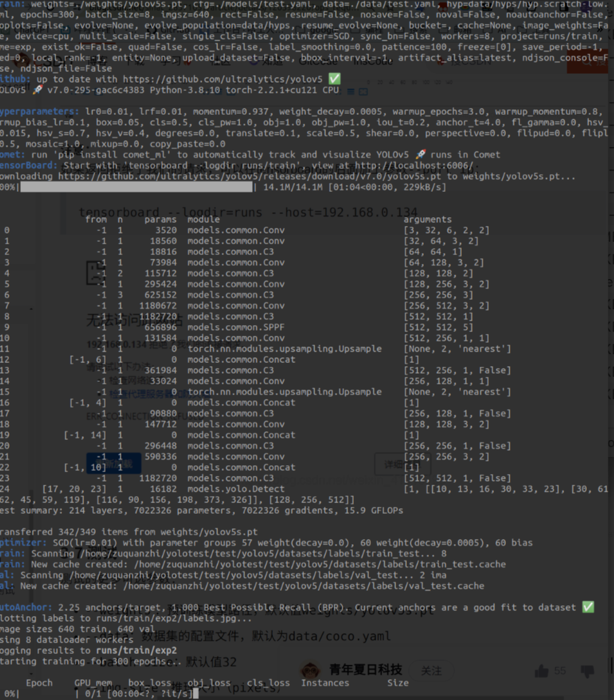The image size is (614, 700).
Task: Click the 青年夏日科技 author name
Action: [366, 670]
